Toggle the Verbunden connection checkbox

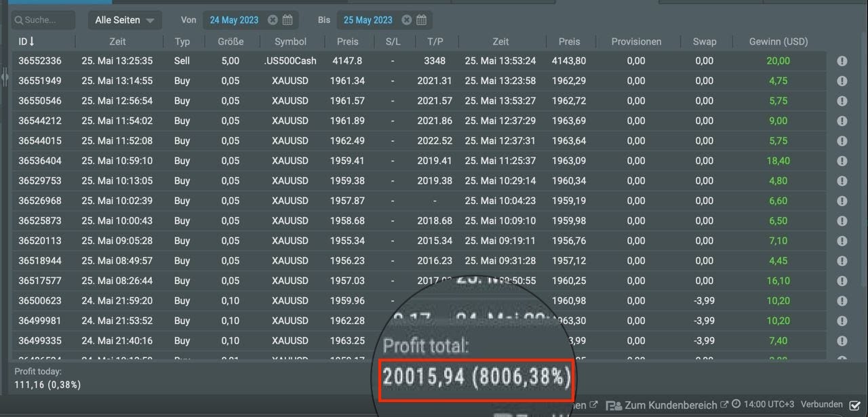click(x=854, y=405)
